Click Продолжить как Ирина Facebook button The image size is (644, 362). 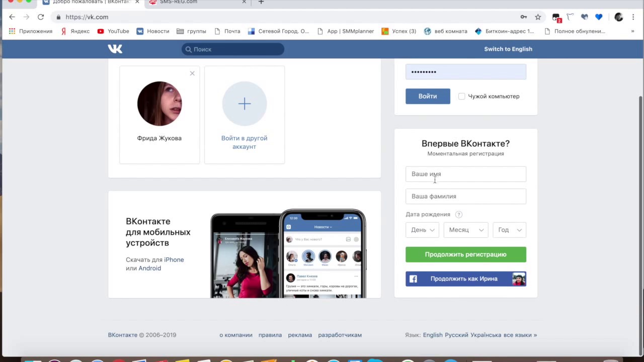coord(466,279)
